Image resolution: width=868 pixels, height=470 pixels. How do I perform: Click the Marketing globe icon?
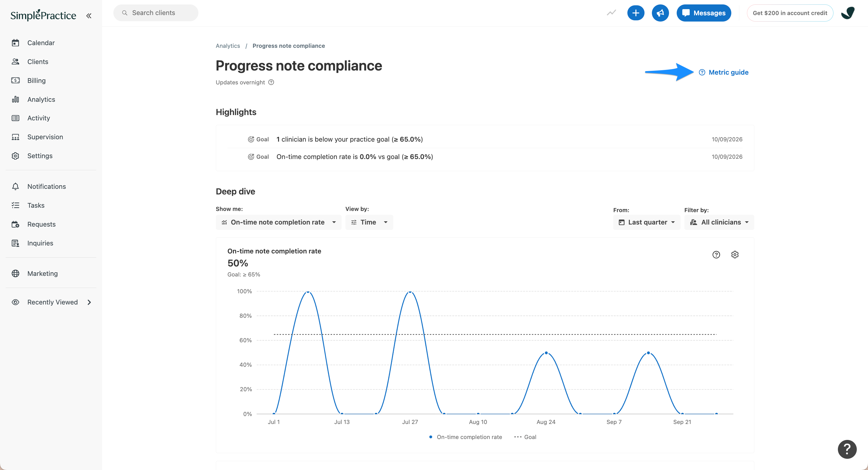tap(15, 274)
